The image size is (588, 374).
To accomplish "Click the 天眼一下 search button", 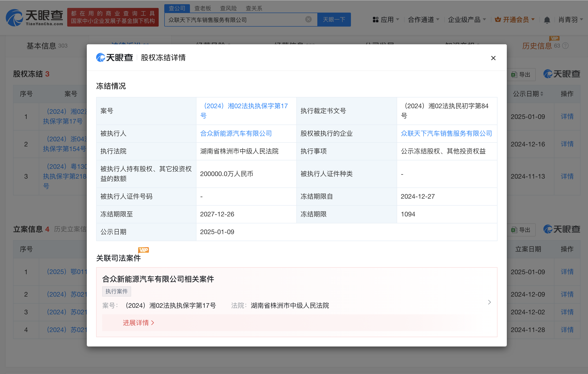I will click(334, 20).
